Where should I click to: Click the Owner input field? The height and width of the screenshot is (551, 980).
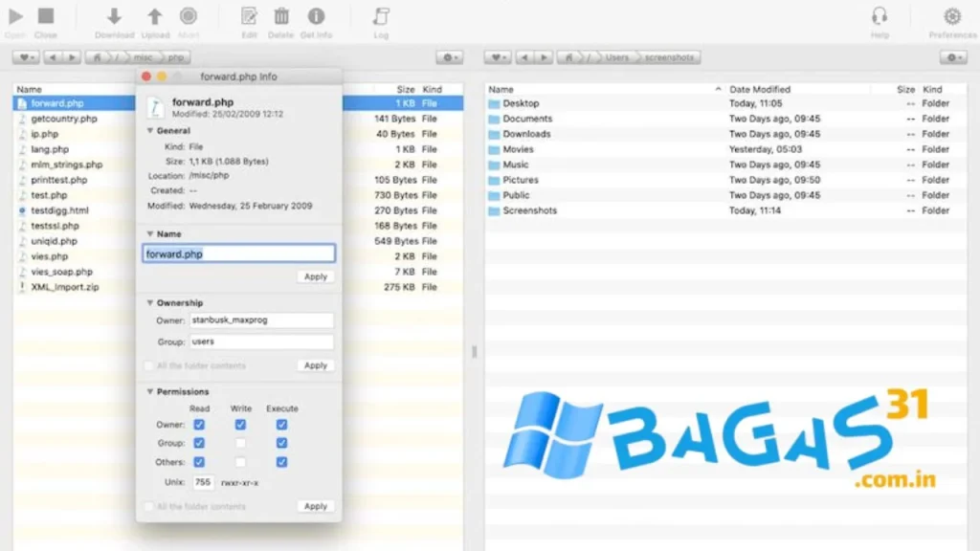pos(261,320)
